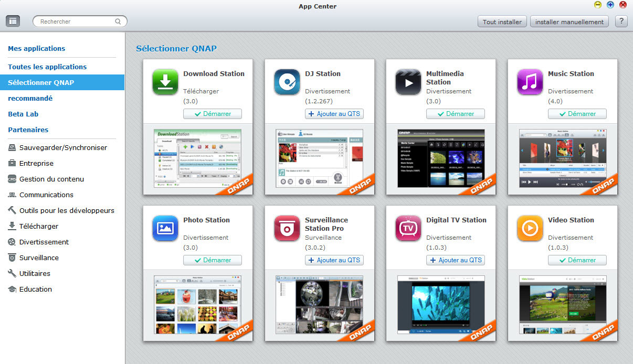633x364 pixels.
Task: View the Download Station screenshot thumbnail
Action: 198,158
